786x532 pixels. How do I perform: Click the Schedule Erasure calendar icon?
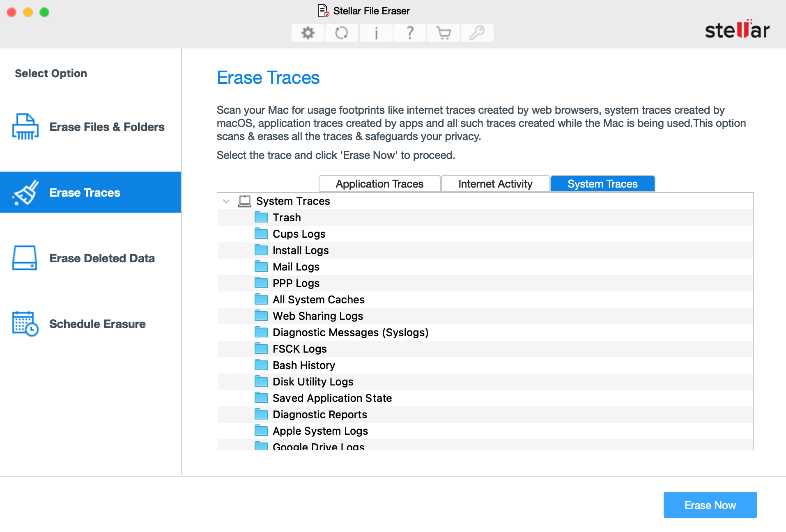(25, 324)
